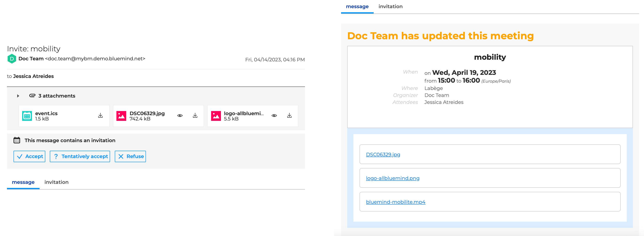Accept the meeting invitation
This screenshot has height=236, width=644.
coord(30,156)
